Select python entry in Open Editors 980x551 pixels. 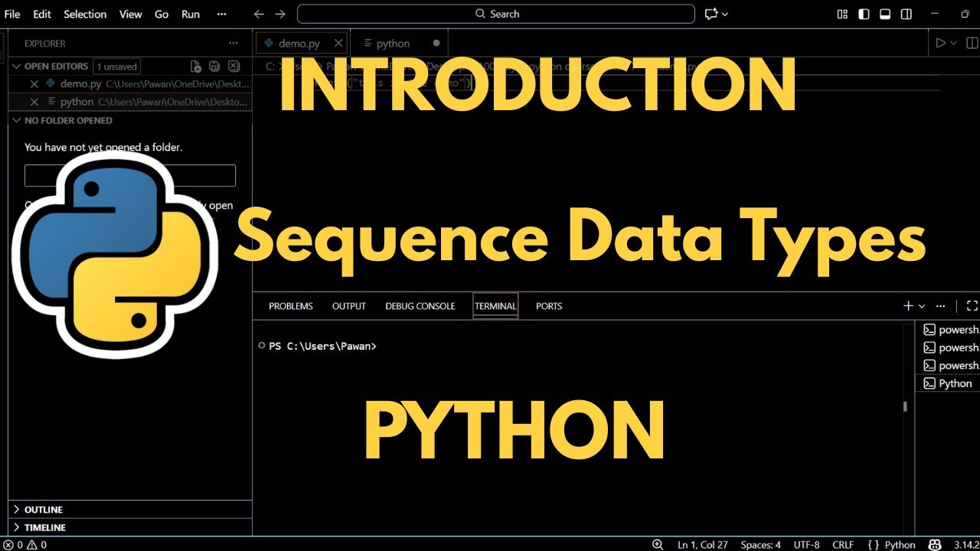coord(130,102)
